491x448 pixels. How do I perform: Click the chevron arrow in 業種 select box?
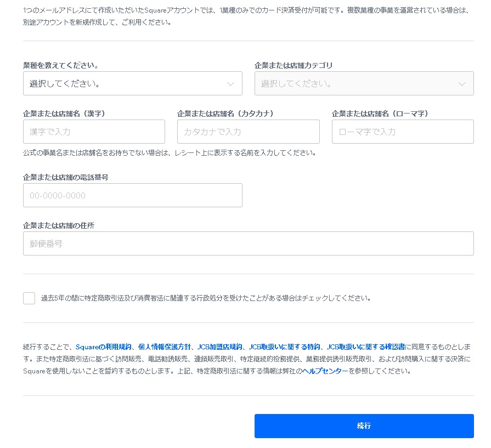230,84
